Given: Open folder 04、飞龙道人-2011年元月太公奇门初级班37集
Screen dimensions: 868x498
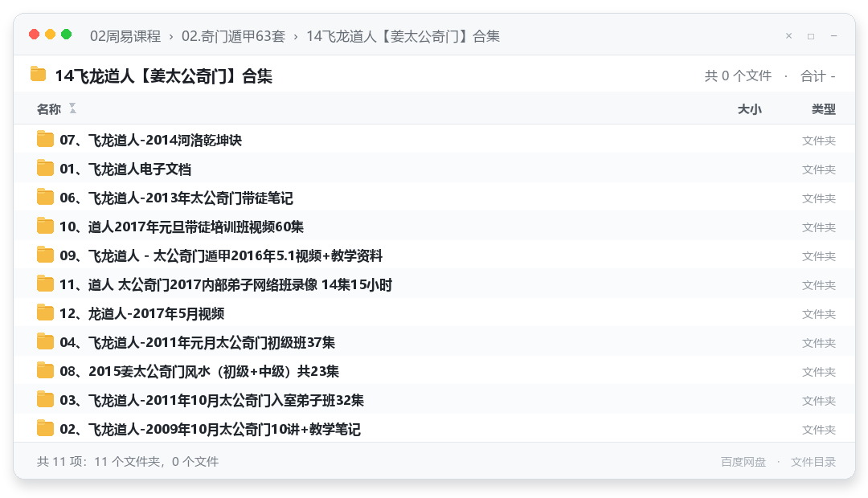Looking at the screenshot, I should (198, 342).
